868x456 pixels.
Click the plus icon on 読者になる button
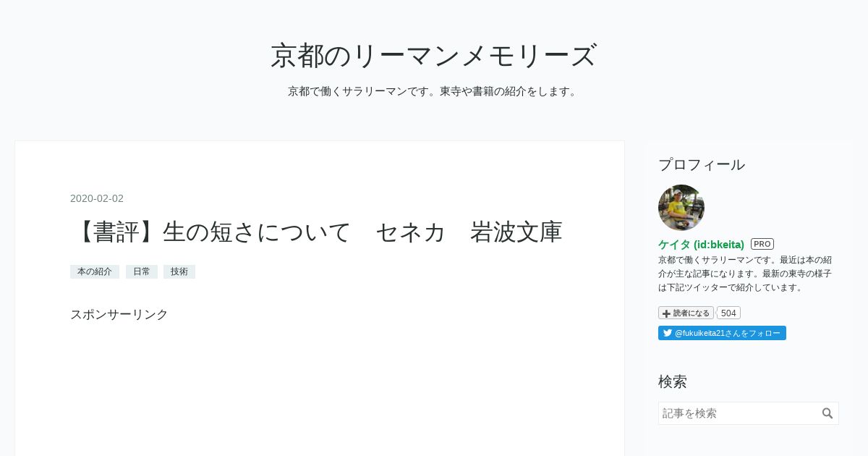point(666,313)
